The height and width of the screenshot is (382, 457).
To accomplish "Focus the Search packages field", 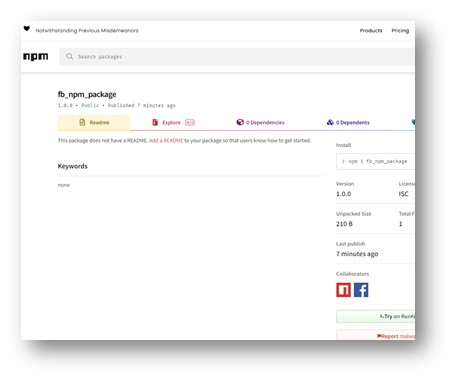I will 237,57.
